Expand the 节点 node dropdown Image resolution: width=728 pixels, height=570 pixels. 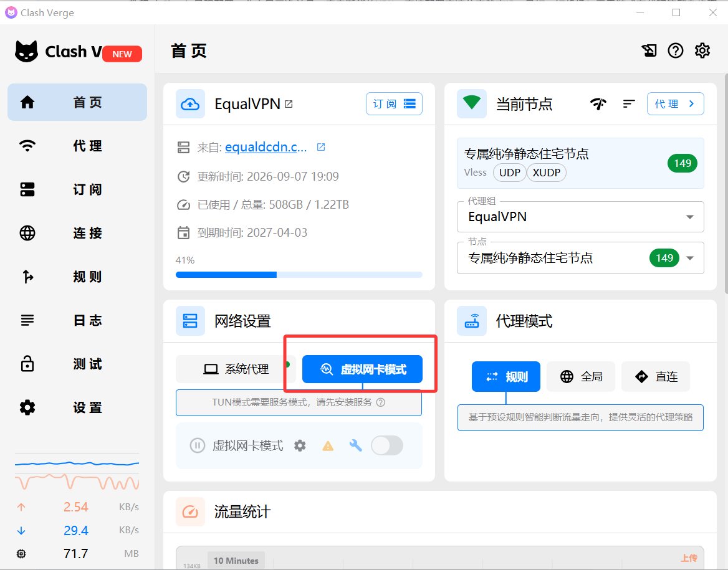(x=580, y=258)
